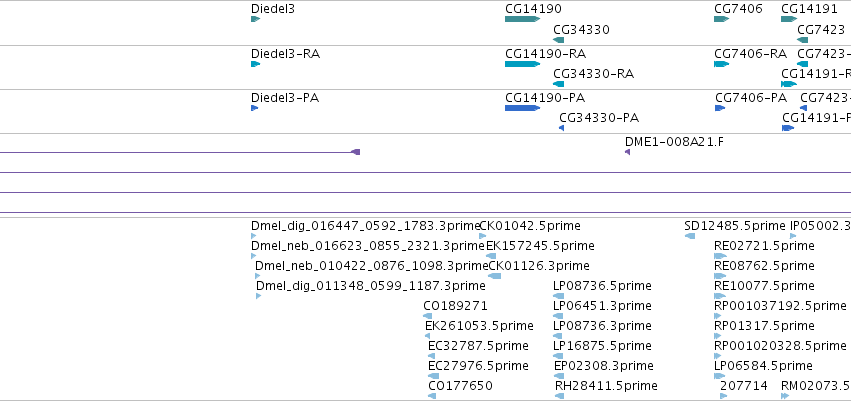
Task: Click the LP08736.3prime EST label
Action: tap(602, 326)
